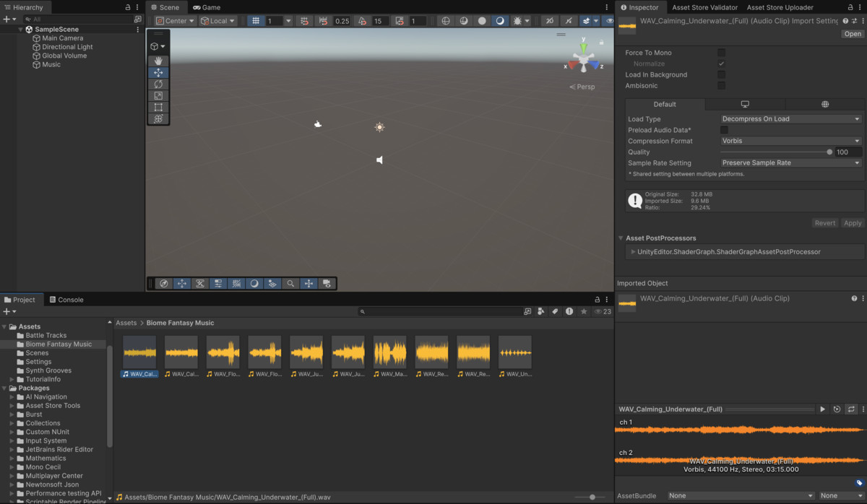The image size is (867, 504).
Task: Click the Open button in Inspector
Action: point(853,34)
